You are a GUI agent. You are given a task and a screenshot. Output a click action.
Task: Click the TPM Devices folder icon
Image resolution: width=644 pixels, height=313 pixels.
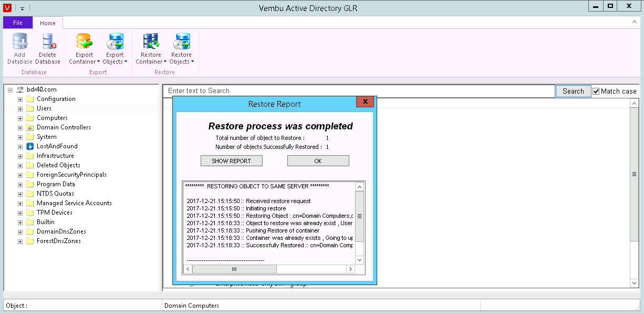point(30,213)
